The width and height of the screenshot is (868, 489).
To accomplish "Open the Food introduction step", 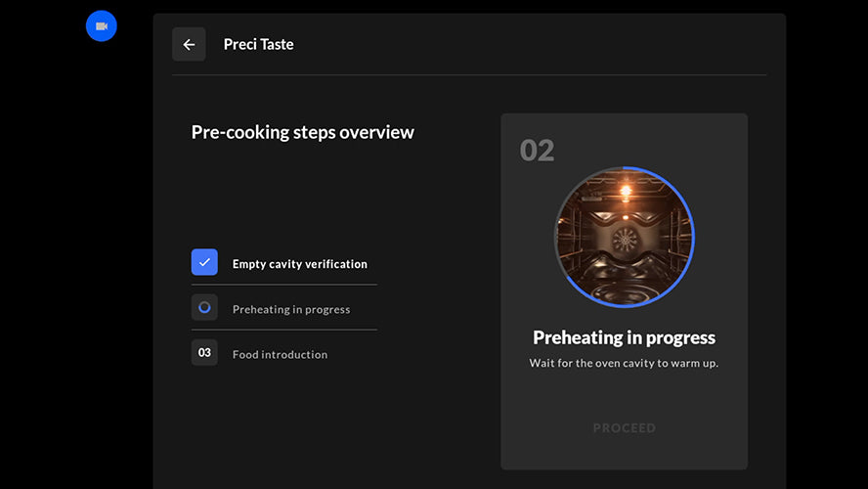I will pos(280,354).
